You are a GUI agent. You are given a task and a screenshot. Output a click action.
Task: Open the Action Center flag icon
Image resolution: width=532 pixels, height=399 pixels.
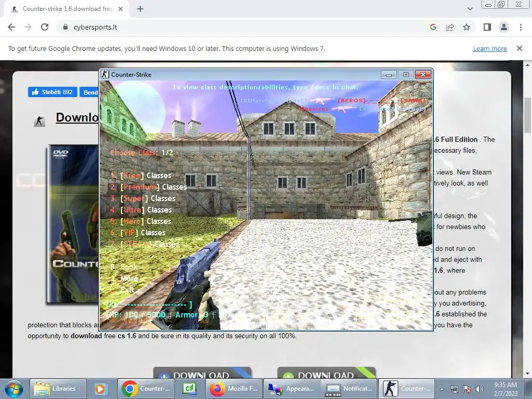point(467,389)
